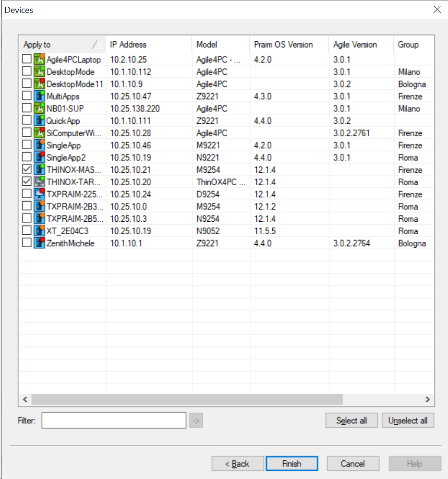The height and width of the screenshot is (479, 448).
Task: Select the NB01-SUP device name
Action: 65,108
